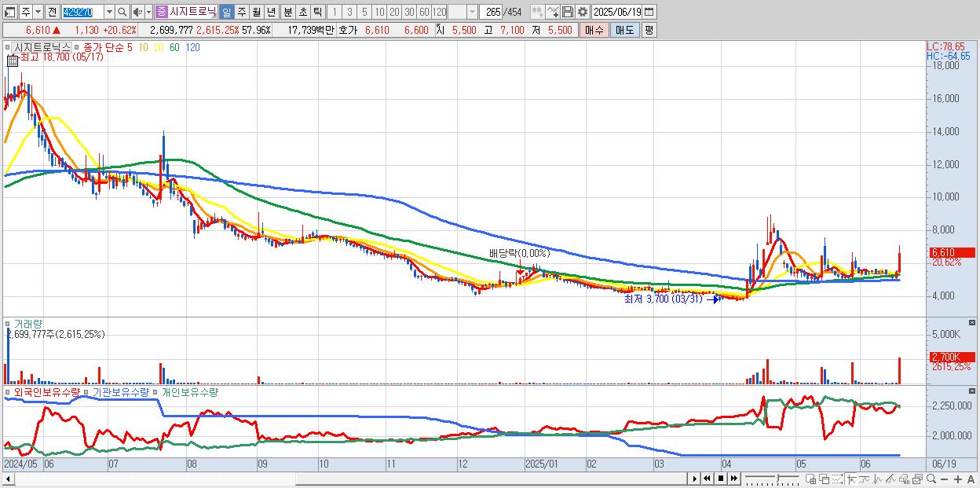Click the stock code field 429270
Screen dimensions: 980x488
[x=82, y=12]
